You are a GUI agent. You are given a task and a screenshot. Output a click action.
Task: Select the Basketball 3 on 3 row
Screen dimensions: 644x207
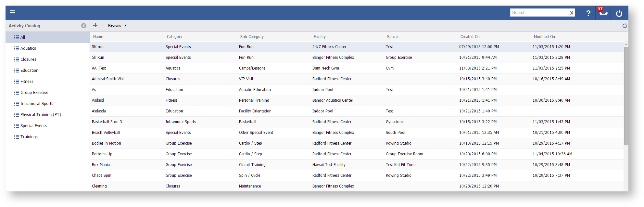coord(107,122)
